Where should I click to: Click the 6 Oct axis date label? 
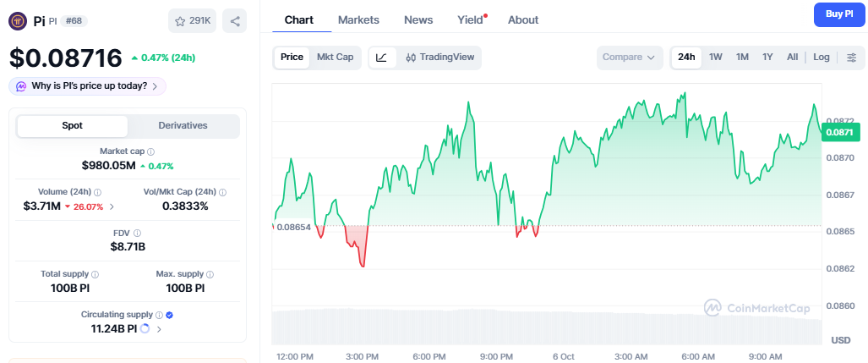click(564, 355)
